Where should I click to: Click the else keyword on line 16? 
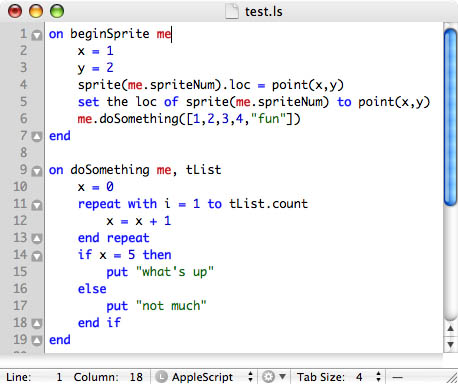click(x=92, y=289)
